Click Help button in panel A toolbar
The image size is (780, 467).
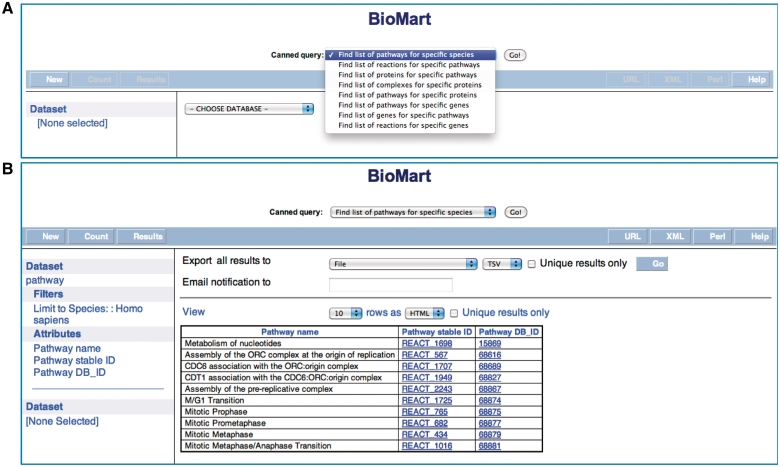751,80
